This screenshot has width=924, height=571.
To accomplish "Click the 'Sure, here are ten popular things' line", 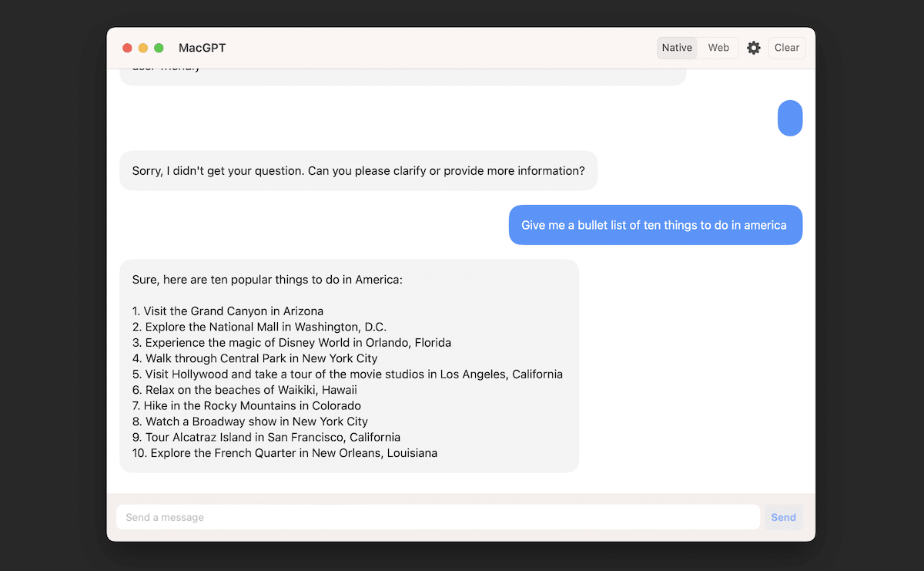I will (267, 280).
